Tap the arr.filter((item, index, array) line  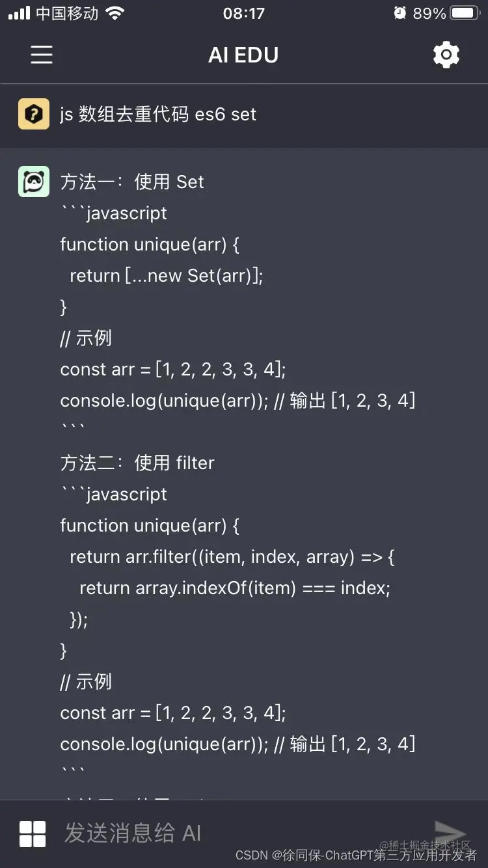(x=232, y=557)
